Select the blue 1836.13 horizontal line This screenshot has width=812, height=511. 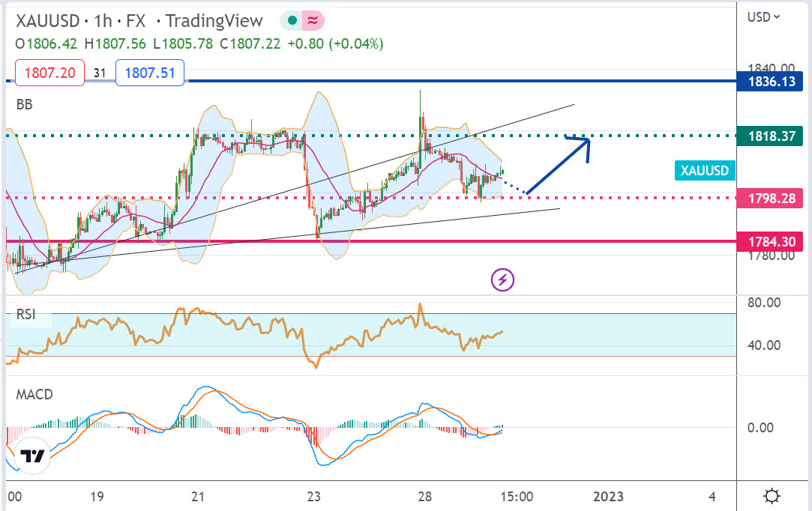point(371,81)
